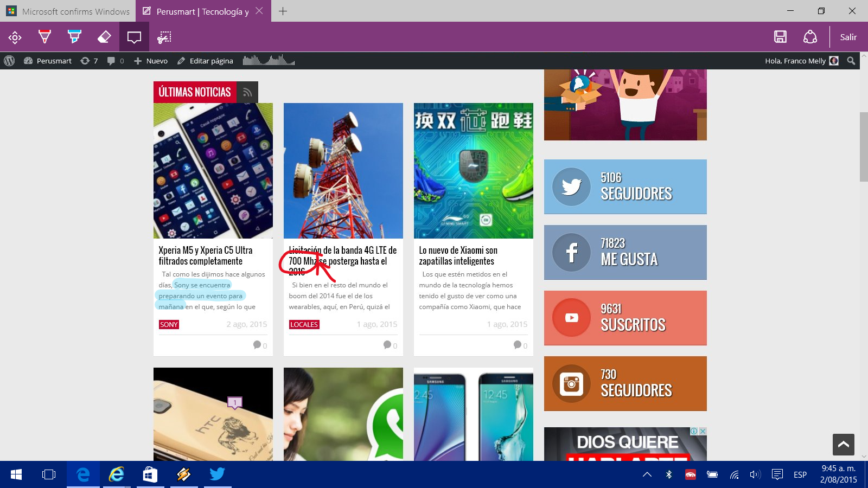Open the 4G tower article thumbnail
Screen dimensions: 868x488
click(343, 171)
